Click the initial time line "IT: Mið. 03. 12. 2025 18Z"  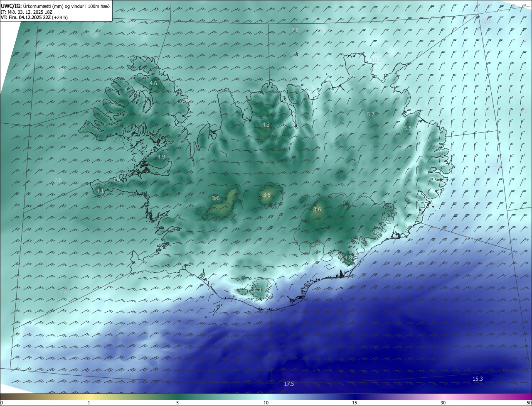click(27, 12)
